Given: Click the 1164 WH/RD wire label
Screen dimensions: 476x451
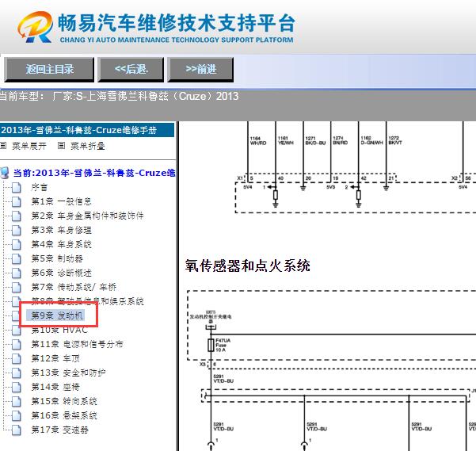Looking at the screenshot, I should 258,140.
